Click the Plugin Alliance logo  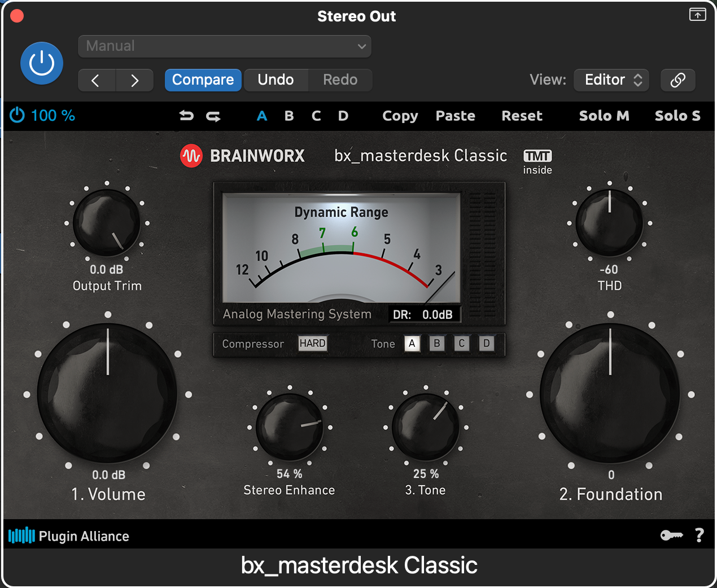pos(69,536)
